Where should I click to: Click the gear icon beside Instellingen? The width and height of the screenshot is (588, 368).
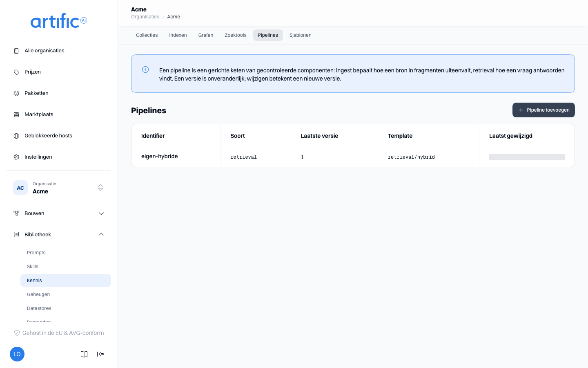[x=16, y=157]
